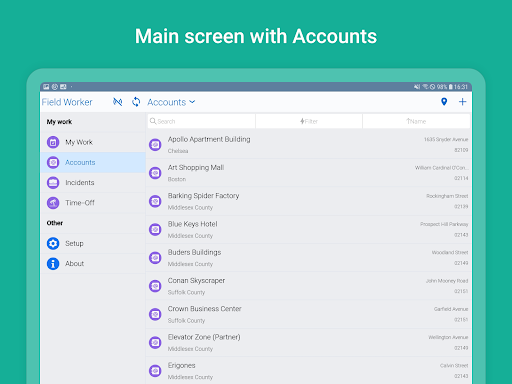Image resolution: width=512 pixels, height=384 pixels.
Task: Click into the Search field
Action: pyautogui.click(x=201, y=121)
